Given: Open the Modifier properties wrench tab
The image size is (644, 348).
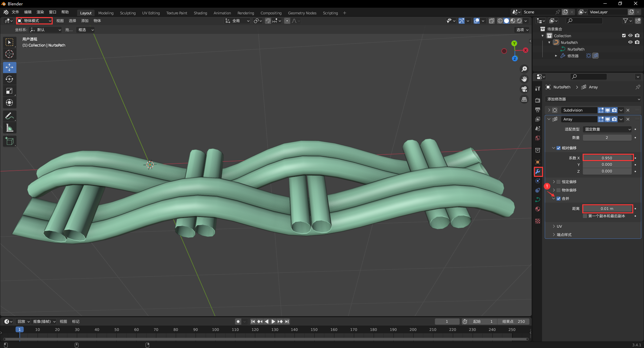Looking at the screenshot, I should pyautogui.click(x=538, y=171).
